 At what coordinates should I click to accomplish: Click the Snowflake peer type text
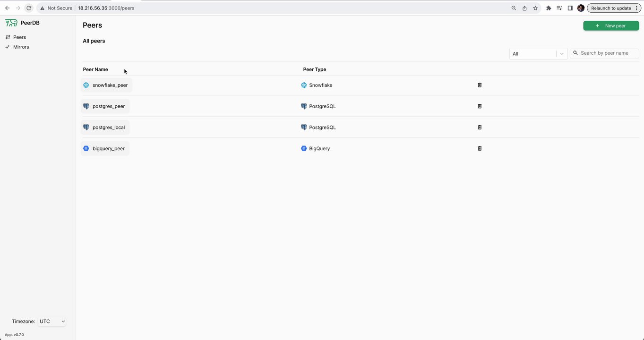point(321,85)
